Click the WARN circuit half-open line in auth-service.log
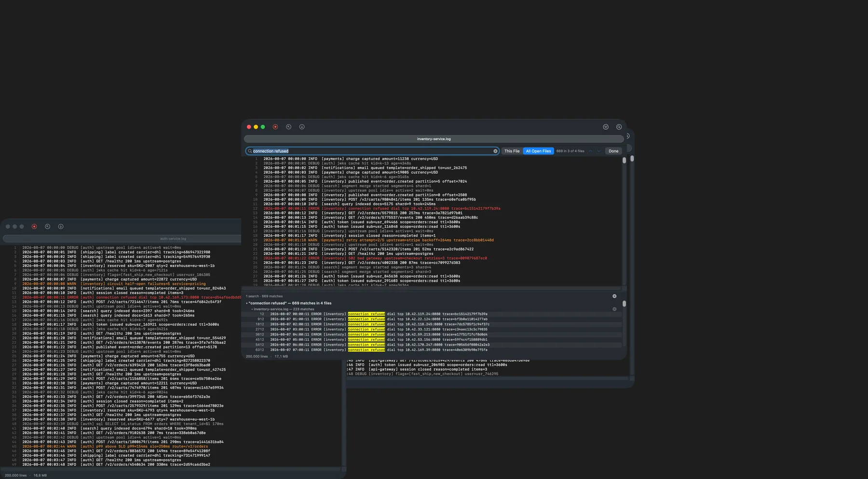Screen dimensions: 868x479 pos(114,284)
